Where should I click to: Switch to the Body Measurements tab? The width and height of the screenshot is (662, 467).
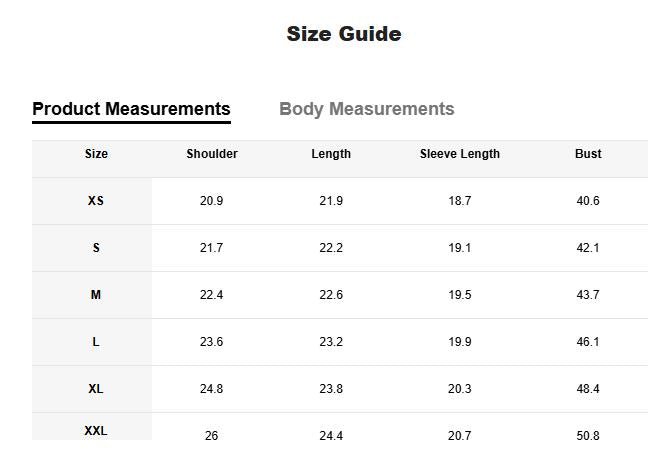pos(366,109)
